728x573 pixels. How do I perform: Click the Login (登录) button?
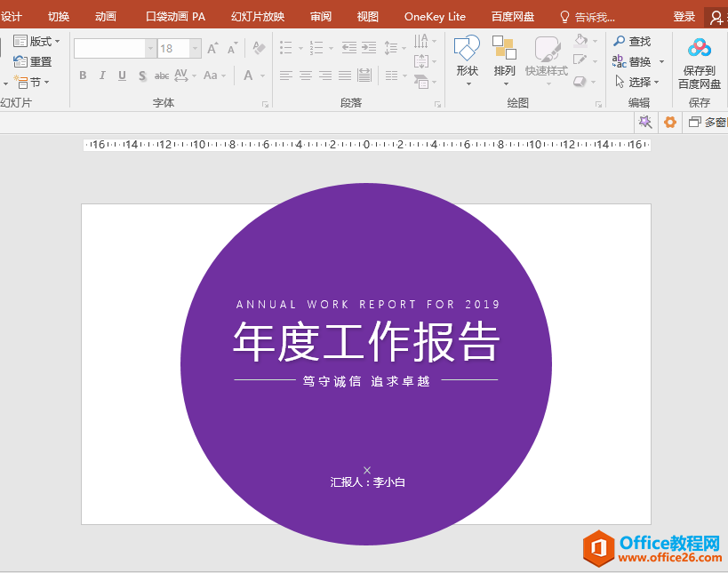pos(684,17)
